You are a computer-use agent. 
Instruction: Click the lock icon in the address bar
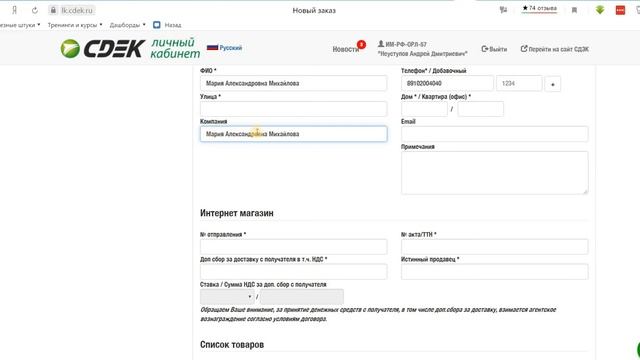(x=53, y=10)
